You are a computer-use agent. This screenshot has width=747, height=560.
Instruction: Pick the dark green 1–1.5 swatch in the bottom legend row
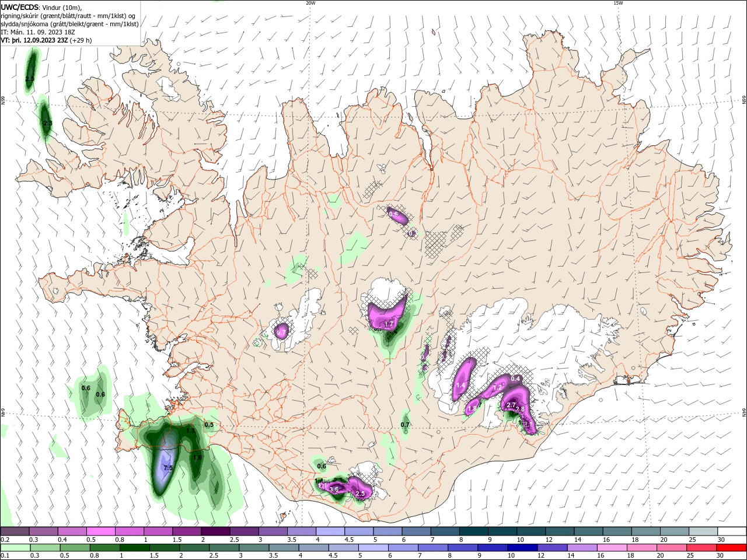click(135, 548)
